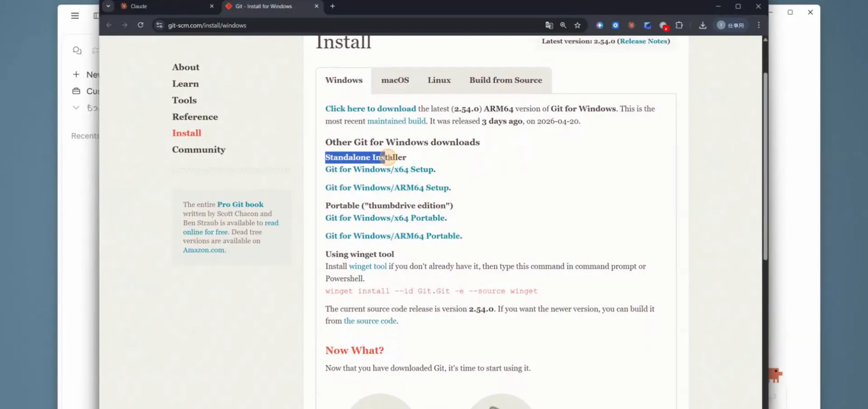Image resolution: width=868 pixels, height=409 pixels.
Task: Open Community in the Git sidebar
Action: [198, 150]
